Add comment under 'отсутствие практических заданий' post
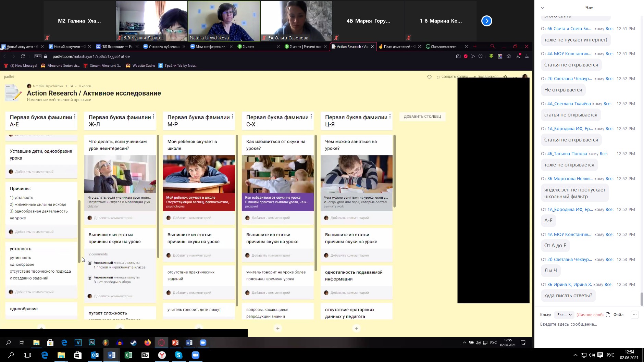644x362 pixels. coord(192,293)
